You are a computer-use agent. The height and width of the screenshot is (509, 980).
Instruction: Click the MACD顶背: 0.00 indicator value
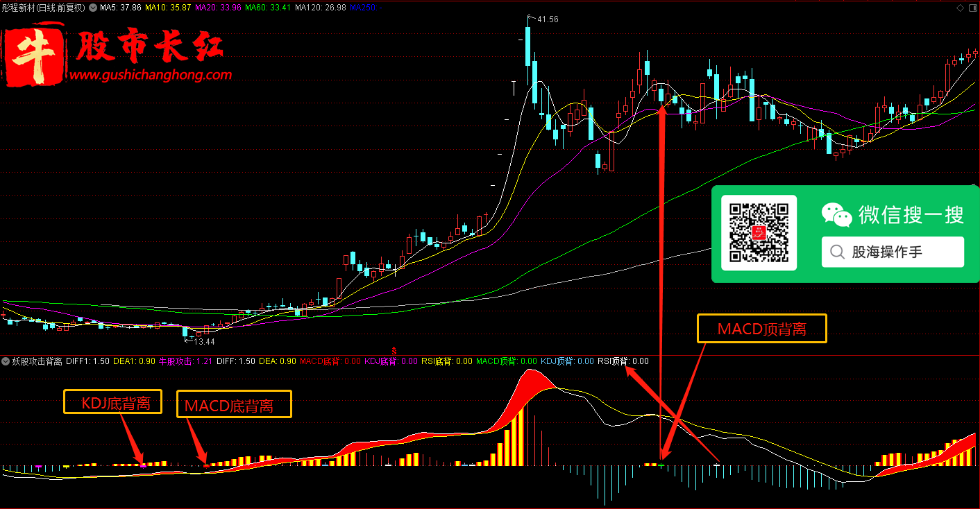pos(507,361)
